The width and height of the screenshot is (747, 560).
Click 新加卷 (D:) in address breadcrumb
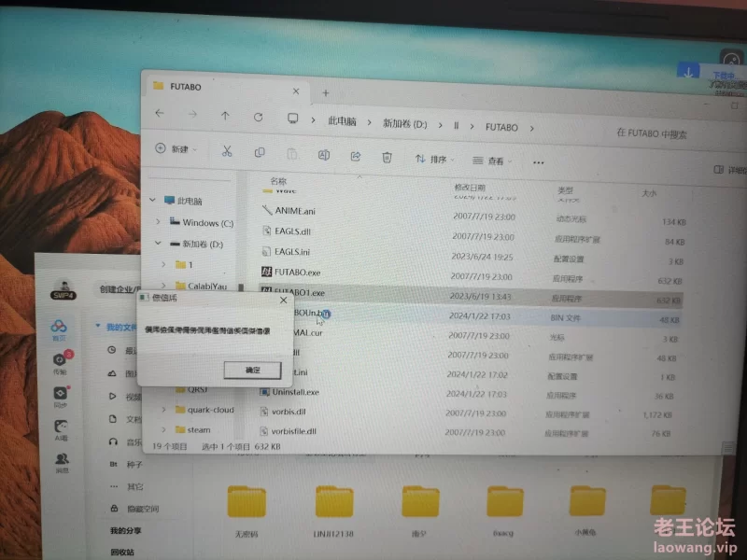click(x=405, y=124)
